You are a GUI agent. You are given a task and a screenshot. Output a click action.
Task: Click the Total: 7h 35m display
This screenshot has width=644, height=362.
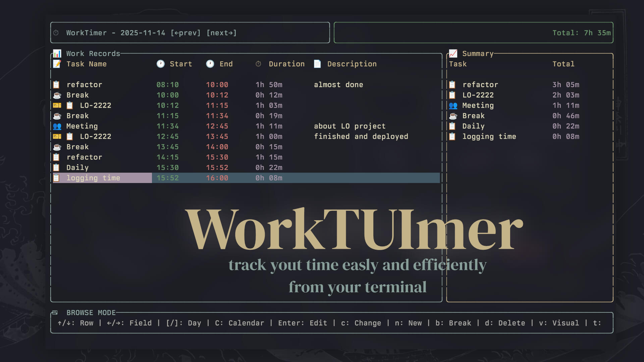click(x=582, y=33)
